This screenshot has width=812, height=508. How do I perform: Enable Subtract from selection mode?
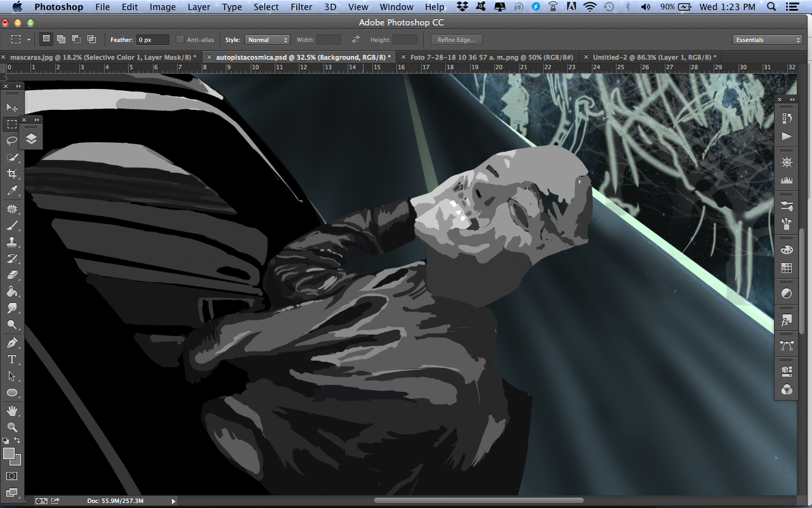click(76, 39)
